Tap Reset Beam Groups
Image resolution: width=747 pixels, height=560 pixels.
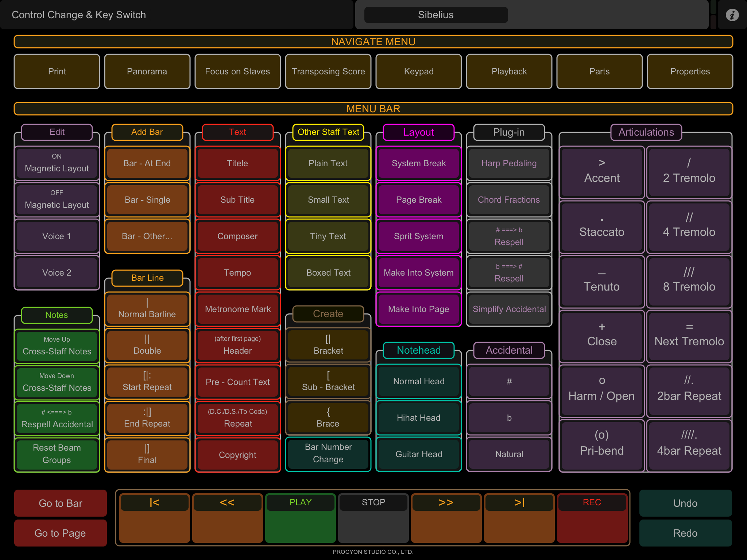[x=57, y=454]
